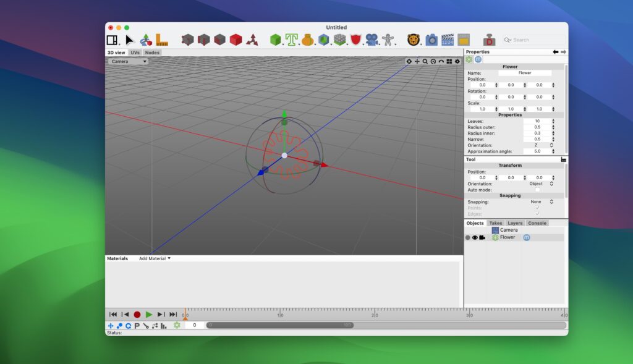
Task: Click the magnifier zoom icon in viewport
Action: 424,61
